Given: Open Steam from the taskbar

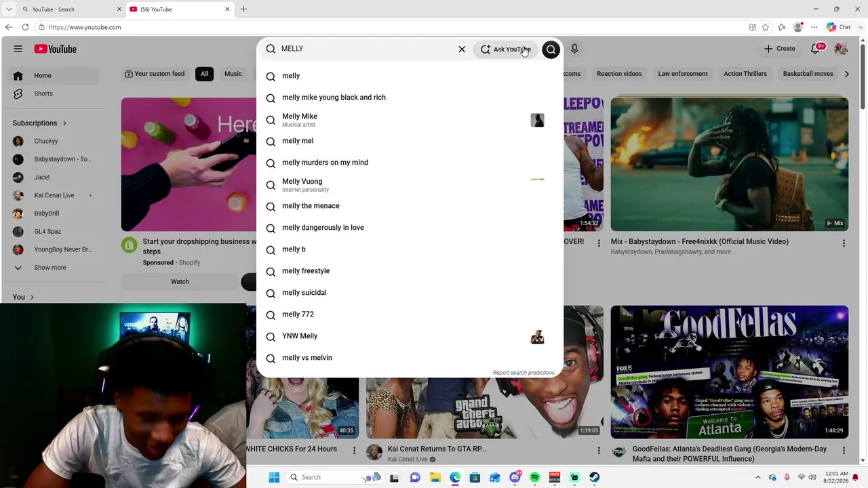Looking at the screenshot, I should pos(594,477).
